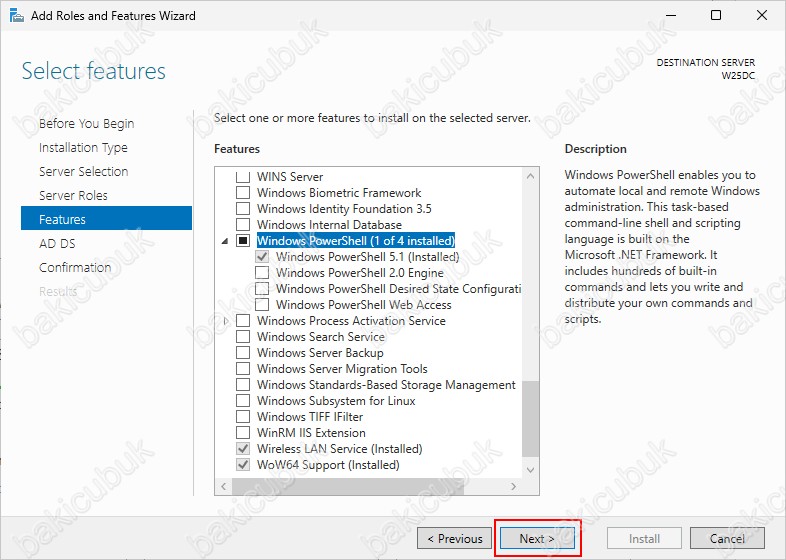
Task: Tick the WinRM IIS Extension checkbox
Action: (243, 433)
